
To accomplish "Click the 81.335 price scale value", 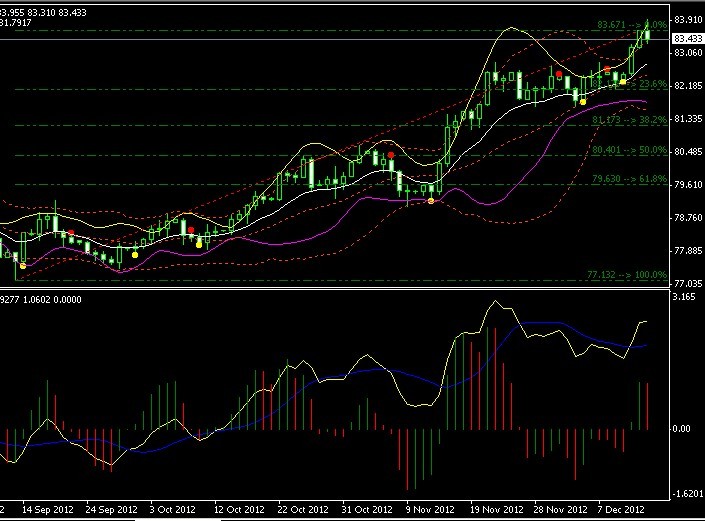I will [688, 119].
